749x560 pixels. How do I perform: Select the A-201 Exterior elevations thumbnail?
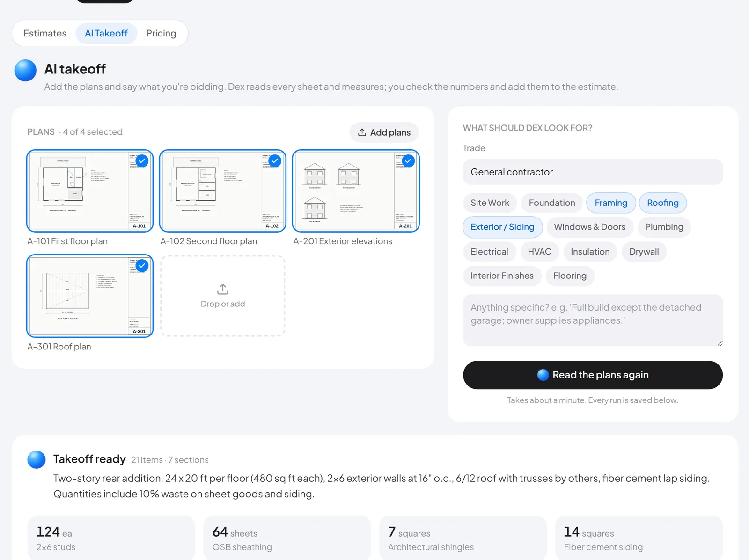click(x=356, y=191)
